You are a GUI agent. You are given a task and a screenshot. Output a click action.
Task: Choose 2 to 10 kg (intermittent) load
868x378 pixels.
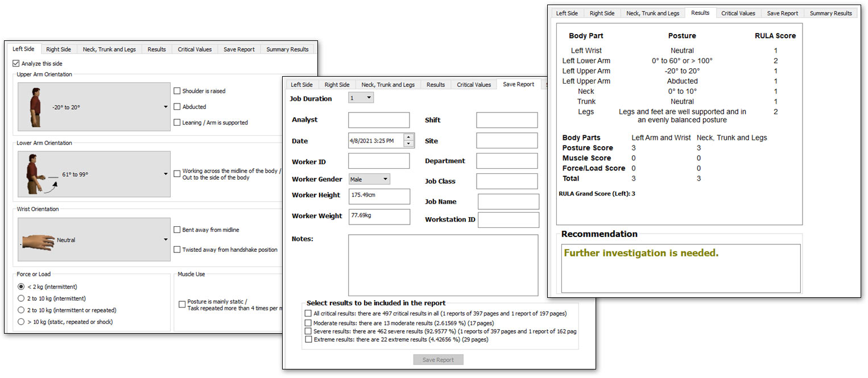[22, 298]
